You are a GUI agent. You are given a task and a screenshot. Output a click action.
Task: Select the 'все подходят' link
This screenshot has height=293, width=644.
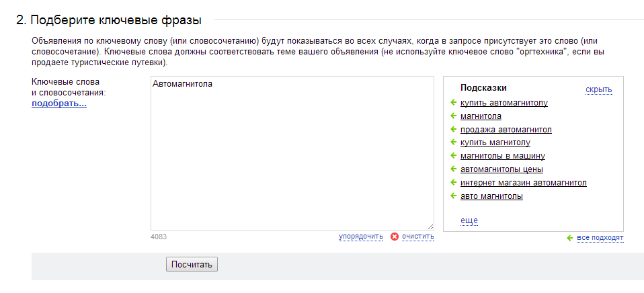click(x=600, y=238)
